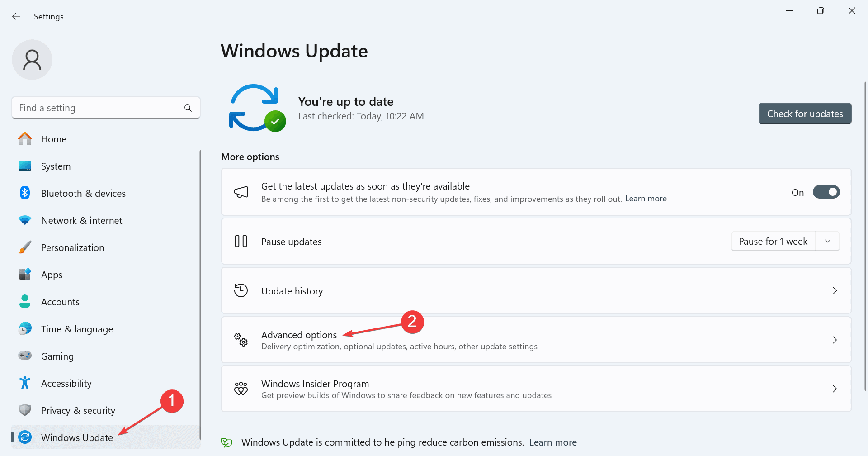Click the user profile avatar
Screen dimensions: 868x456
click(x=32, y=59)
